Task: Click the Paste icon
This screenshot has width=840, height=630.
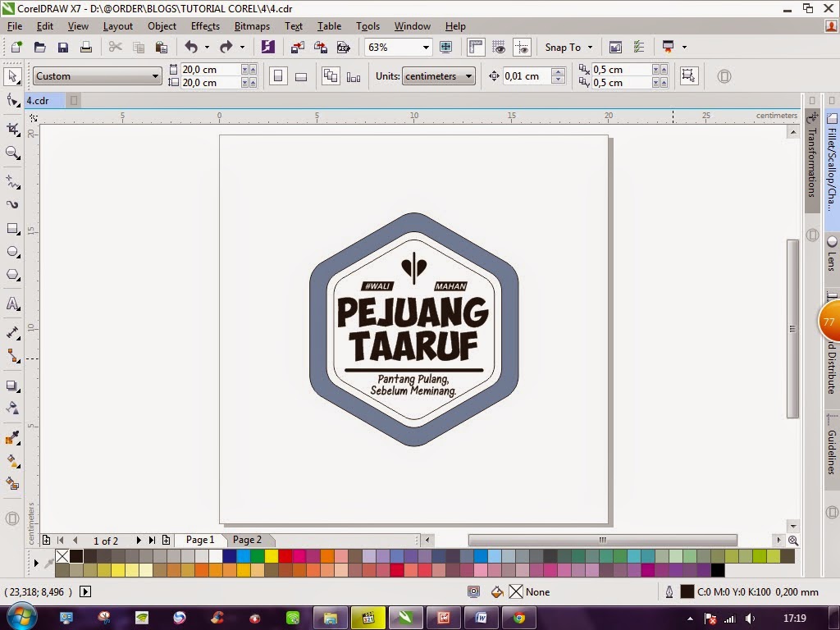Action: click(162, 47)
